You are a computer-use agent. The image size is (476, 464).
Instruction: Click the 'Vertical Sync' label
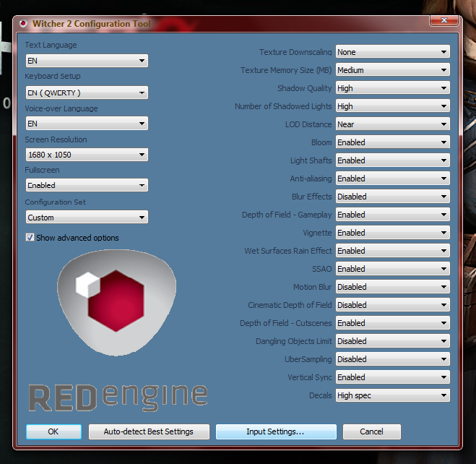(x=310, y=377)
